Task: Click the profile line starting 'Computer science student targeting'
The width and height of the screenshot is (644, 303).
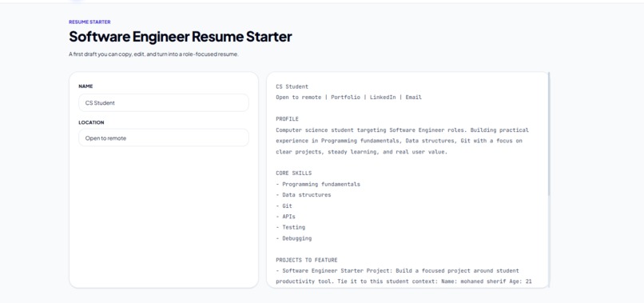Action: [x=402, y=130]
